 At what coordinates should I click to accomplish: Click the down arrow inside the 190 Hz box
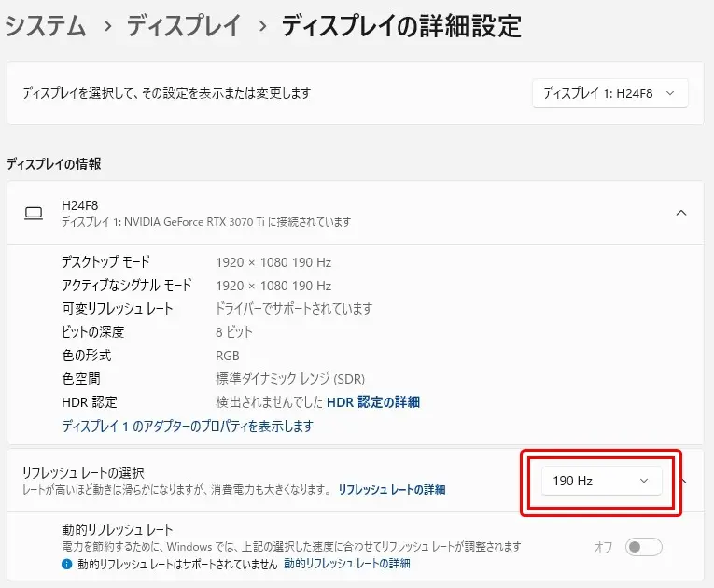(x=643, y=481)
